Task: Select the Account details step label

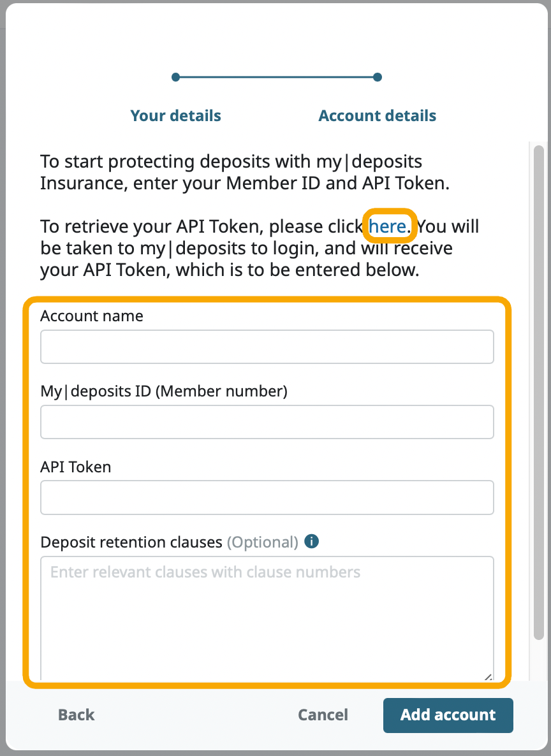Action: tap(378, 116)
